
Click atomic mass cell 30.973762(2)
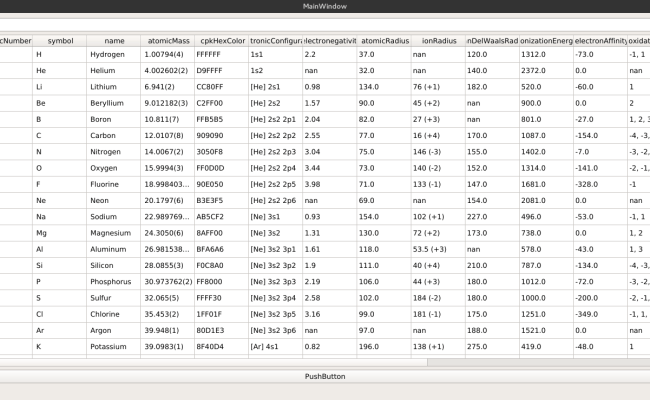tap(167, 281)
